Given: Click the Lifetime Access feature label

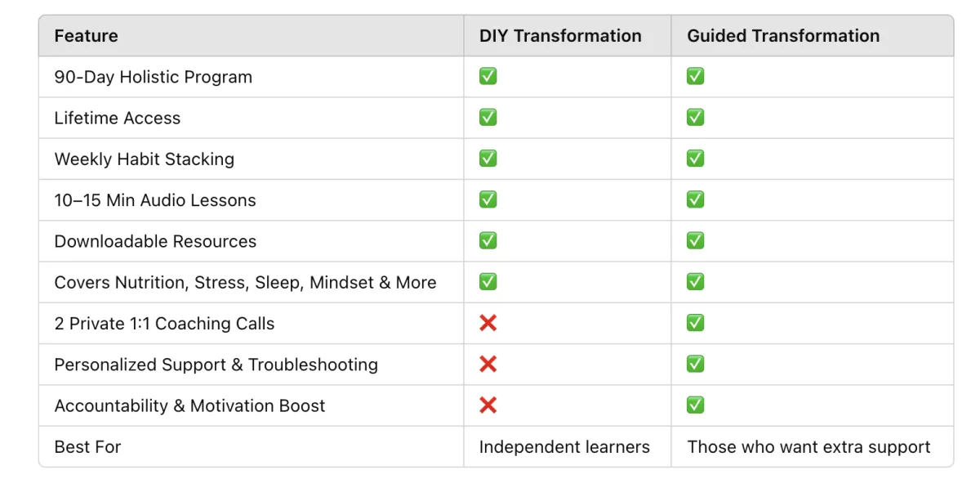Looking at the screenshot, I should click(117, 118).
